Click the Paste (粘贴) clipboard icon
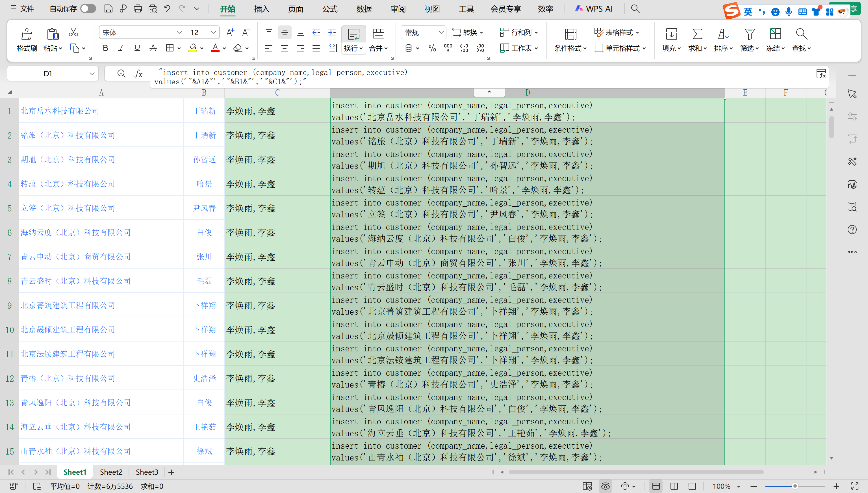868x493 pixels. (x=53, y=34)
